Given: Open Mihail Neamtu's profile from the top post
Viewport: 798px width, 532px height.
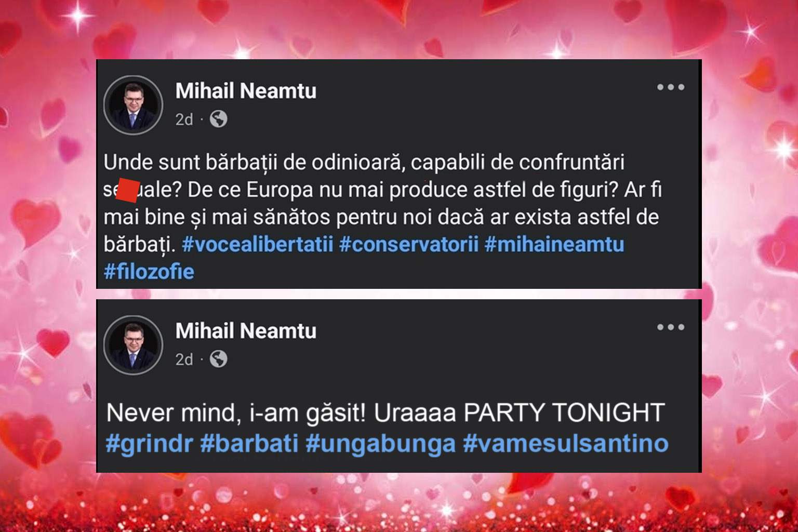Looking at the screenshot, I should coord(245,91).
